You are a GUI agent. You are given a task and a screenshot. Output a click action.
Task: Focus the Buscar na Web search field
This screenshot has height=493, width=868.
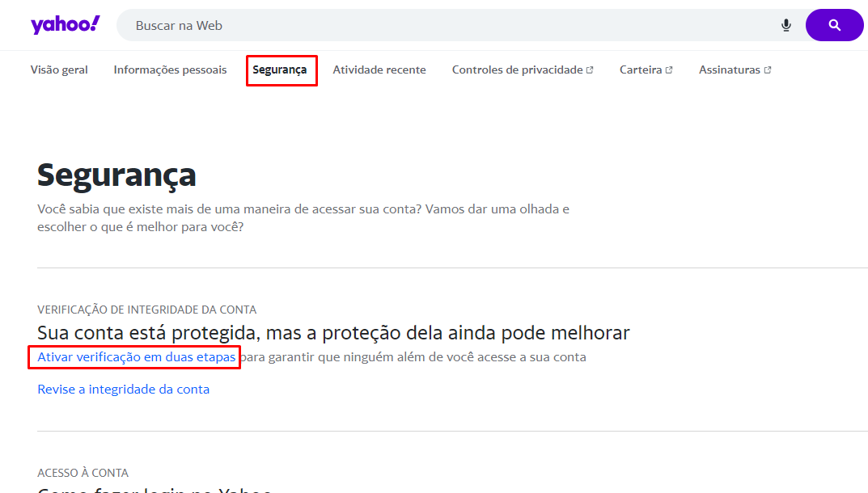445,26
